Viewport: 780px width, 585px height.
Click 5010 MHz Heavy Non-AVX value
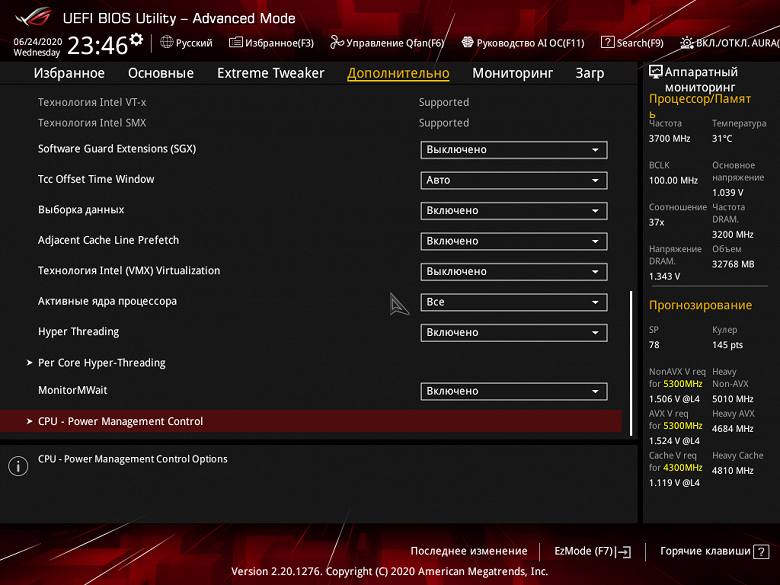click(732, 399)
